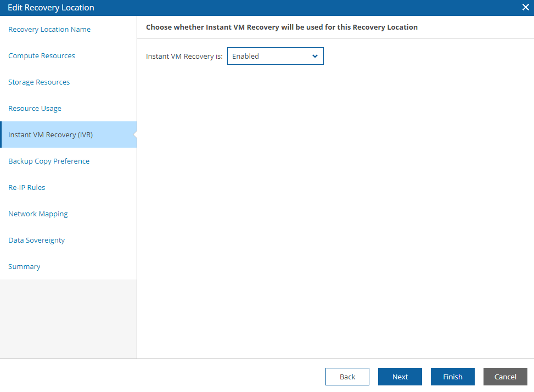Click Finish to save changes
The height and width of the screenshot is (392, 534).
tap(453, 377)
